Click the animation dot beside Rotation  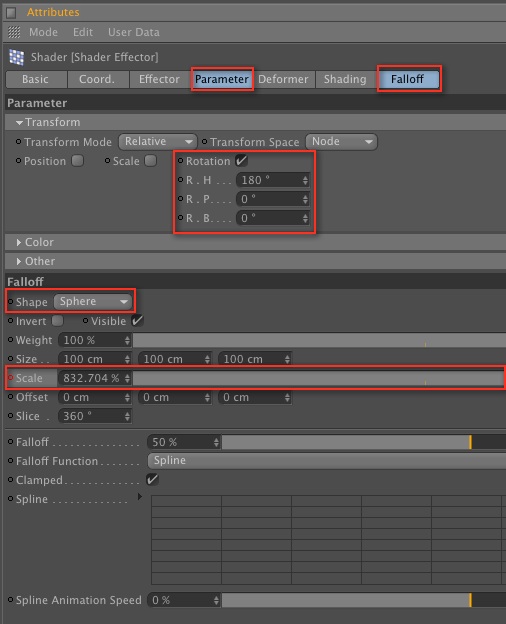[180, 160]
